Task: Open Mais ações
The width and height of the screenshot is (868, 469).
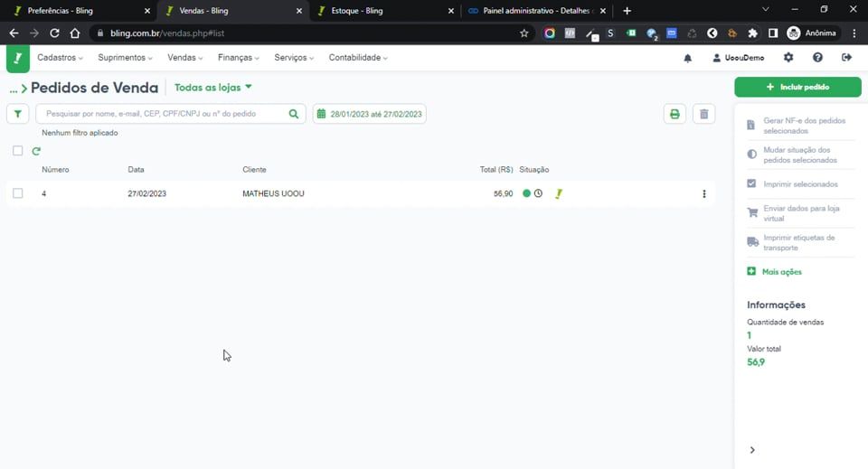Action: (775, 272)
